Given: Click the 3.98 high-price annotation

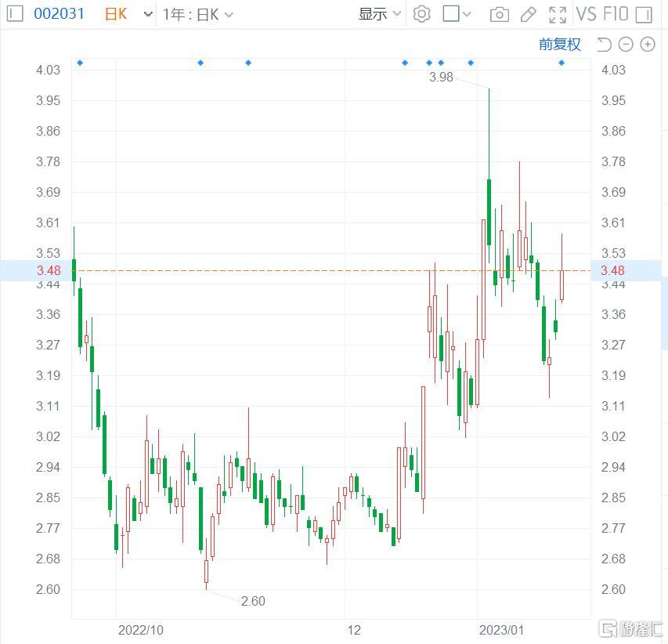Looking at the screenshot, I should [x=441, y=77].
